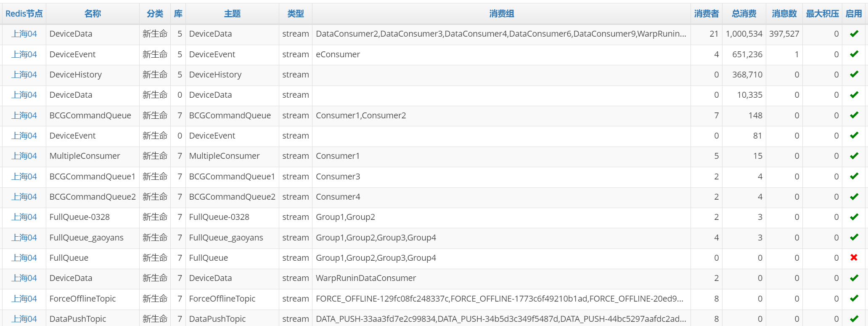Click the green checkmark in the FullQueue-0328 row
This screenshot has width=868, height=326.
click(854, 217)
